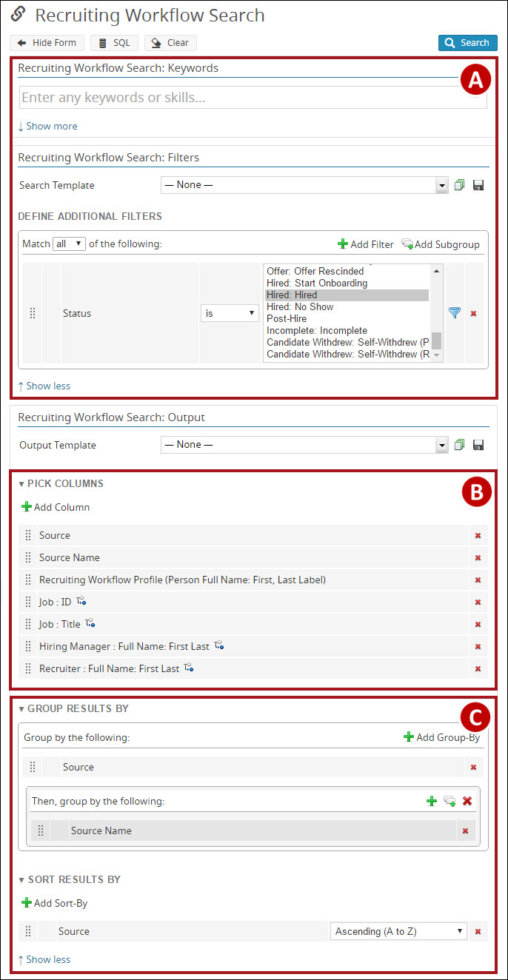Collapse filters with Show less link

[44, 386]
